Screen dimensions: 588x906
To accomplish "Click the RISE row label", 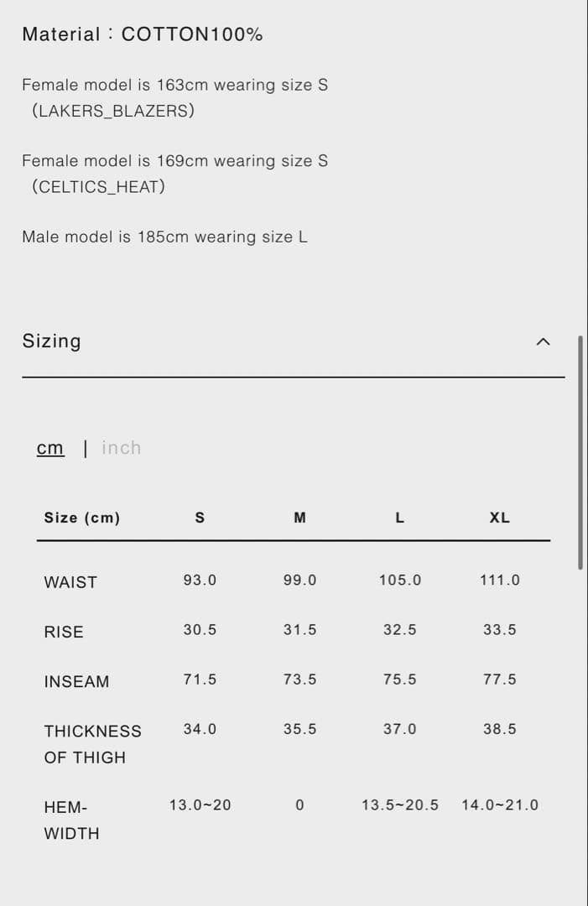I will coord(64,633).
